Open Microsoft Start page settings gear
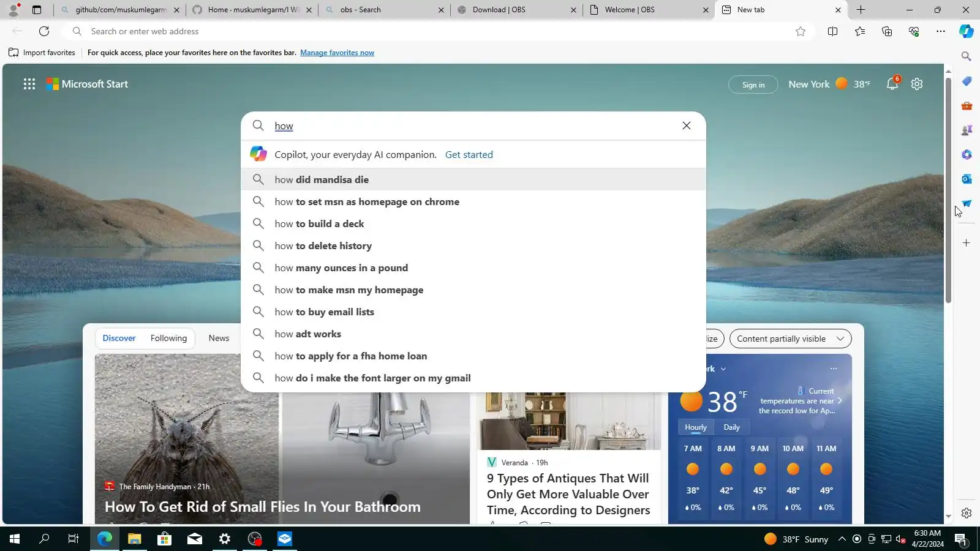 917,84
